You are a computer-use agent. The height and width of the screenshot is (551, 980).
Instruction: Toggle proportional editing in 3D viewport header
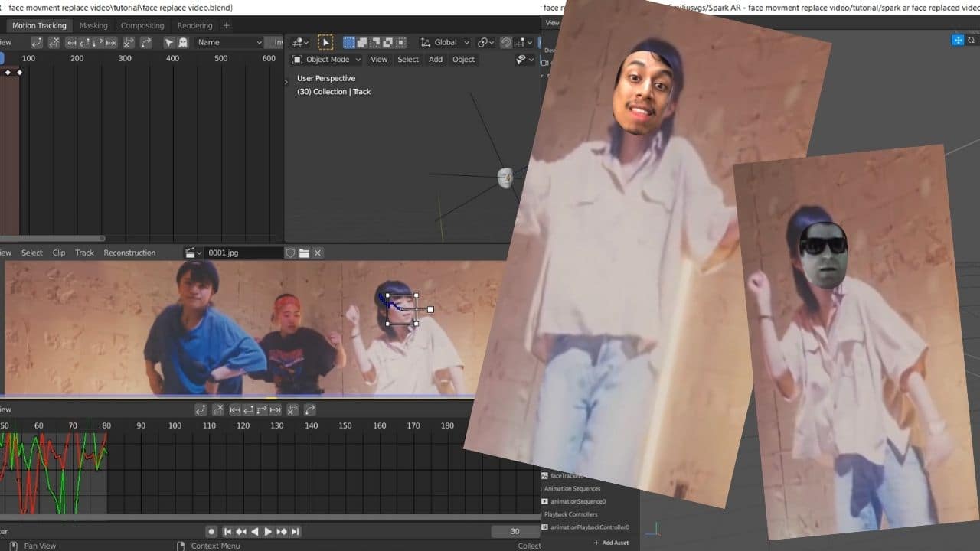507,43
